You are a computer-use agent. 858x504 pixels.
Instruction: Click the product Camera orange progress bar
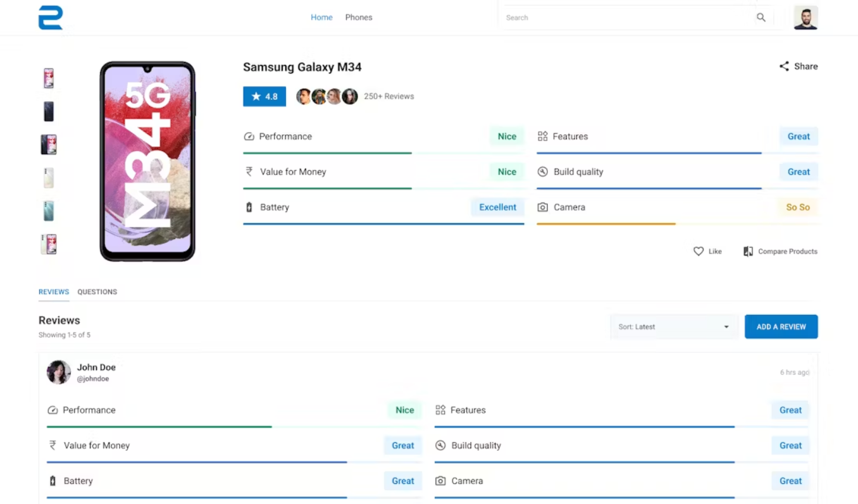(x=606, y=224)
